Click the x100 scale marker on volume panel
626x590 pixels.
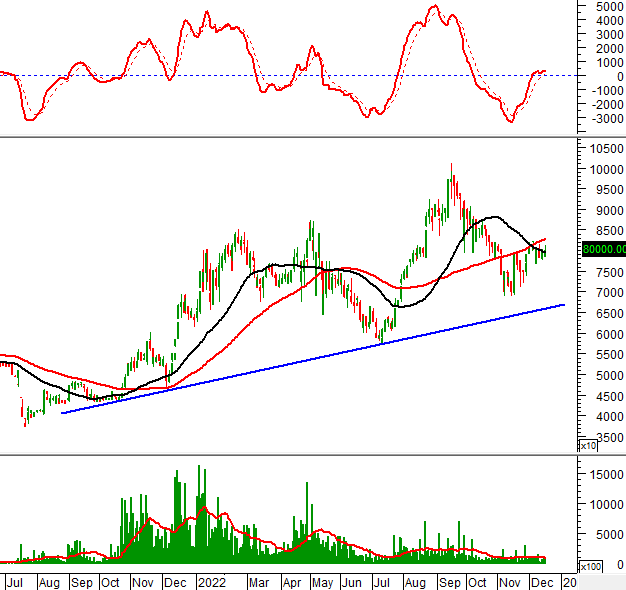click(594, 567)
